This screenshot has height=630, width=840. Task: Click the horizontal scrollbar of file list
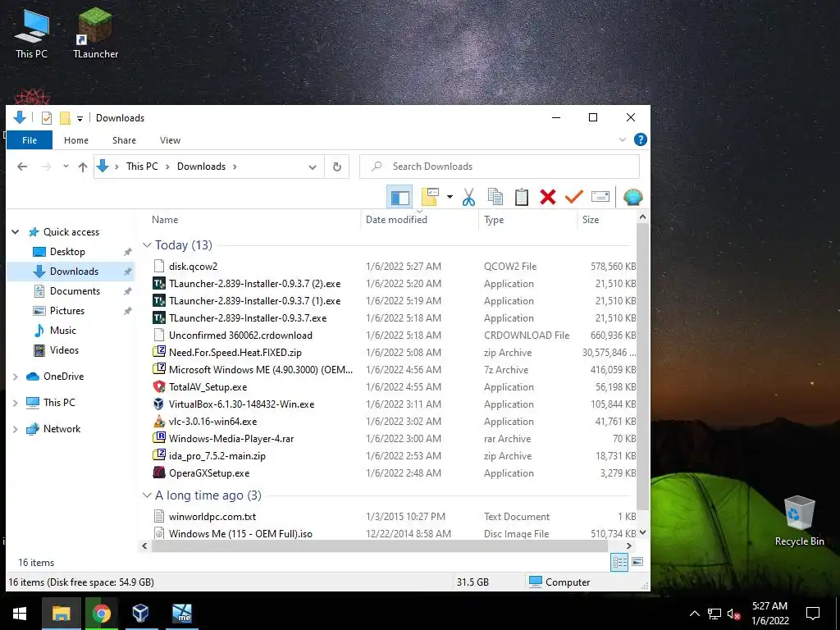(x=380, y=546)
